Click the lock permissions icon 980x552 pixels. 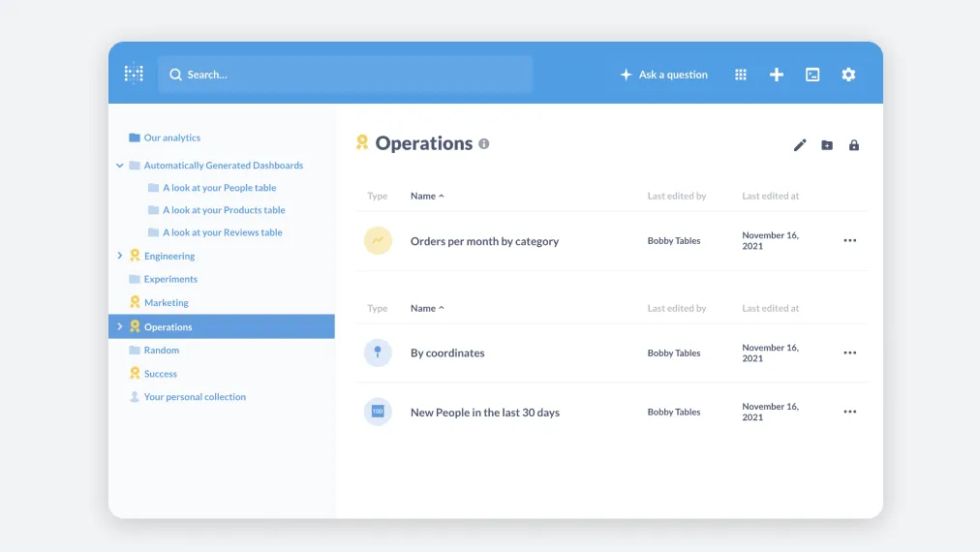pos(854,145)
